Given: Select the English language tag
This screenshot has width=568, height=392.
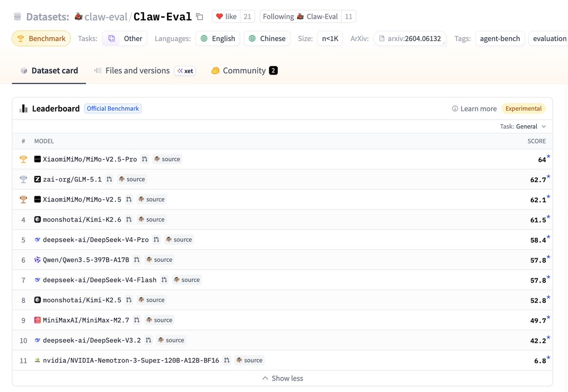Looking at the screenshot, I should tap(218, 38).
